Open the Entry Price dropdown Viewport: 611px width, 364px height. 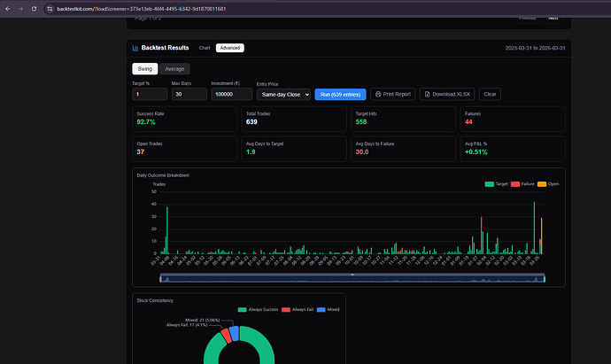pos(283,94)
